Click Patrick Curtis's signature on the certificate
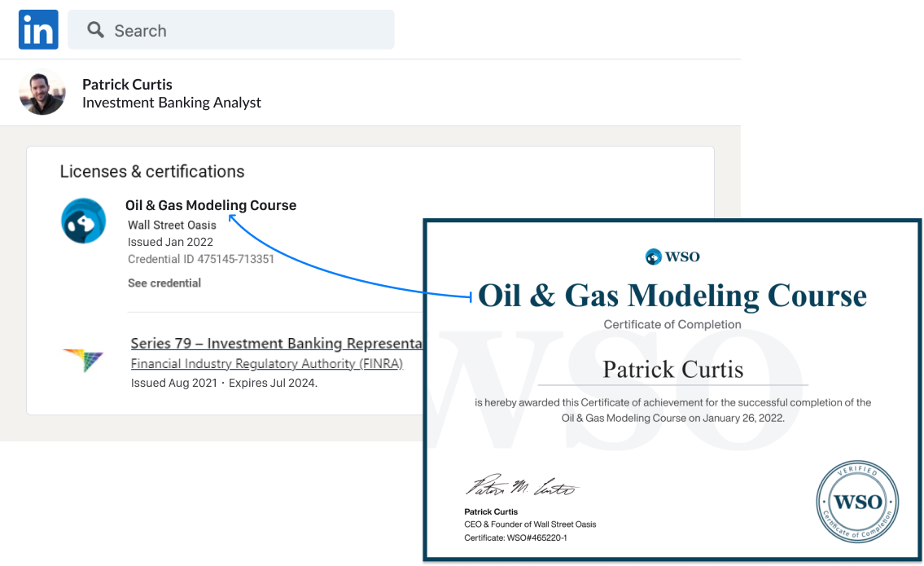 point(521,486)
